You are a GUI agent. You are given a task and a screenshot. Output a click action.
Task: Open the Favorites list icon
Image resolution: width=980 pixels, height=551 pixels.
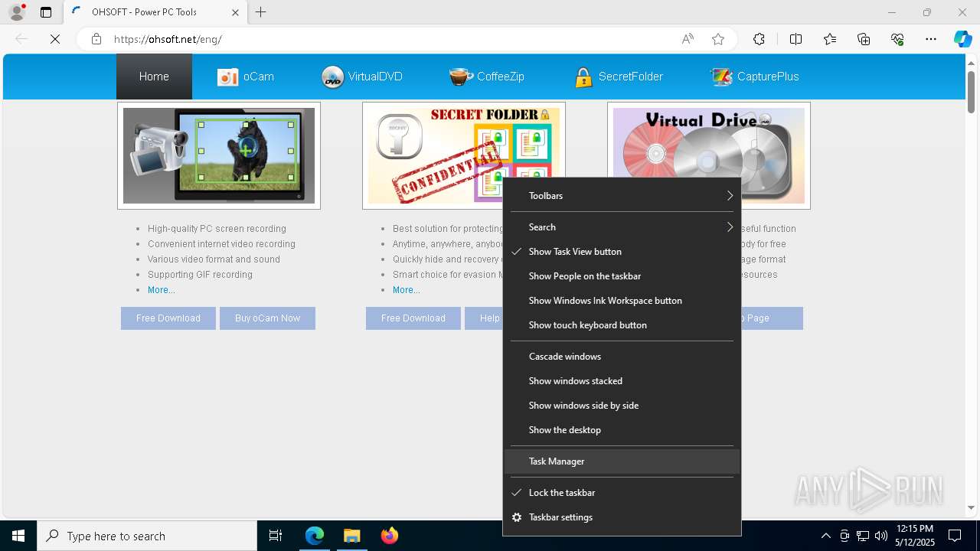pyautogui.click(x=830, y=39)
